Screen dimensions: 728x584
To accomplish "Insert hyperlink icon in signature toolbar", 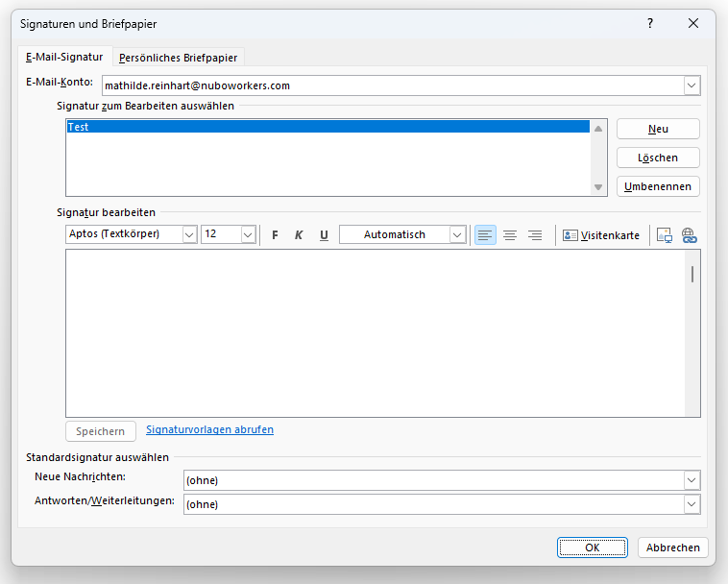I will (689, 235).
